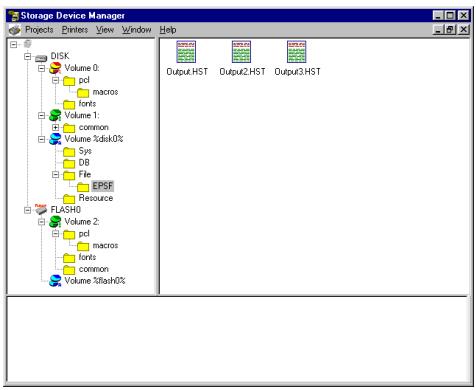The width and height of the screenshot is (476, 390).
Task: Select the Output2.HST file icon
Action: [x=241, y=52]
